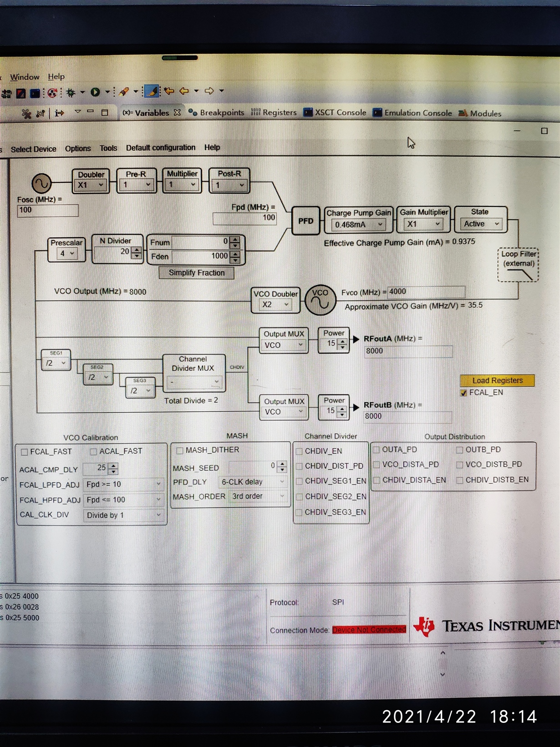560x747 pixels.
Task: Open the Channel Divider MUX dropdown
Action: pyautogui.click(x=194, y=382)
